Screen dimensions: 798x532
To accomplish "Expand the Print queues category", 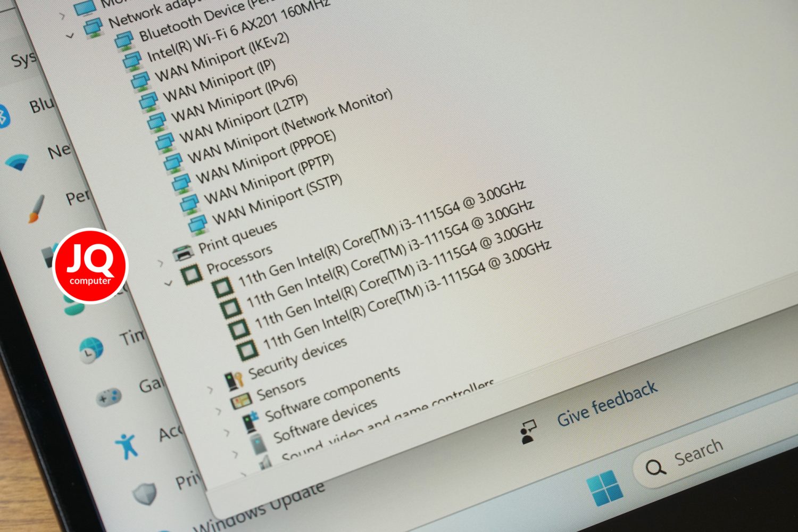I will 161,262.
